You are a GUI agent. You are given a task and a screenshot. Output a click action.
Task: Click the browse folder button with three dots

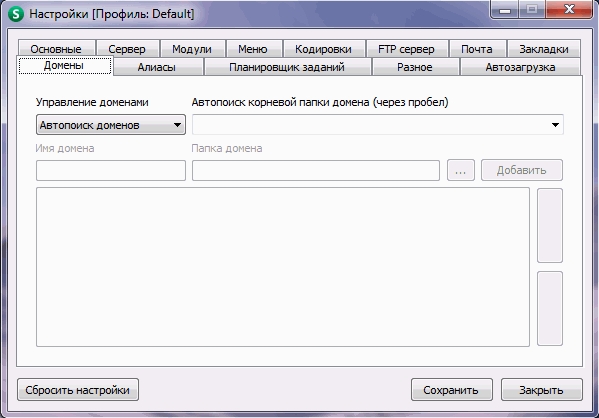click(461, 170)
